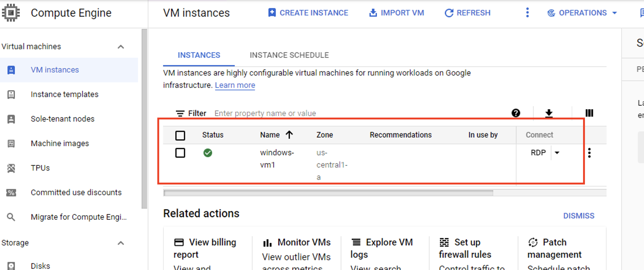
Task: Click the us-central1-a zone cell
Action: click(x=332, y=165)
